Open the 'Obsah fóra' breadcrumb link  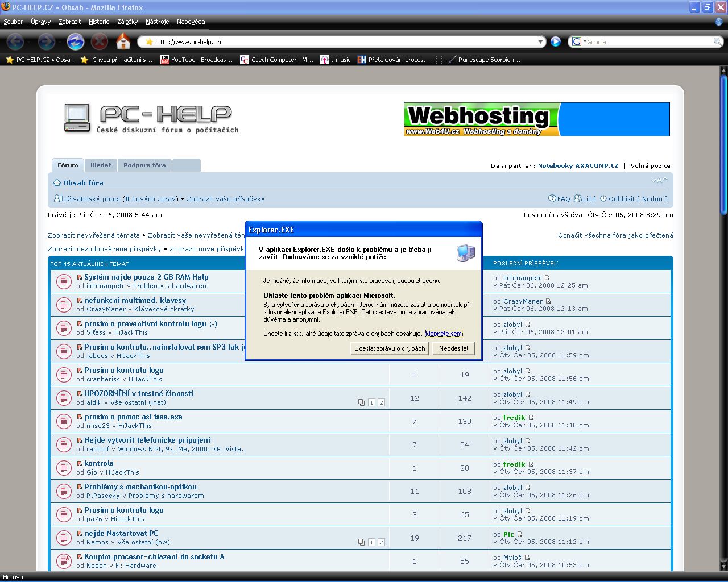point(78,183)
